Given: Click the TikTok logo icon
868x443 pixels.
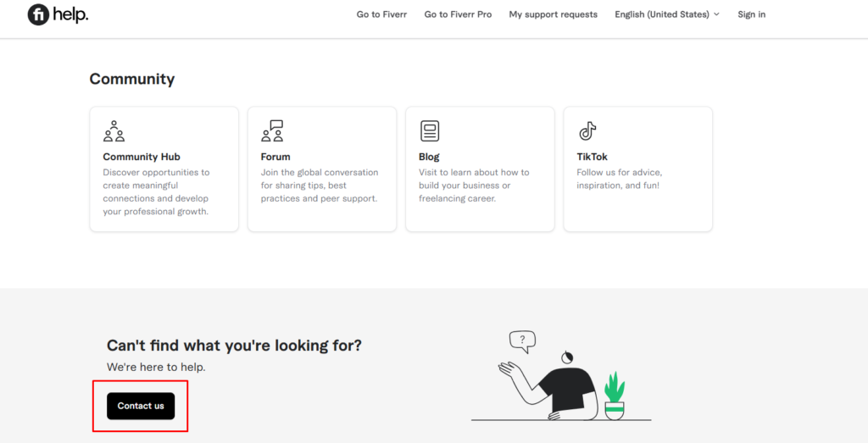Looking at the screenshot, I should tap(587, 131).
